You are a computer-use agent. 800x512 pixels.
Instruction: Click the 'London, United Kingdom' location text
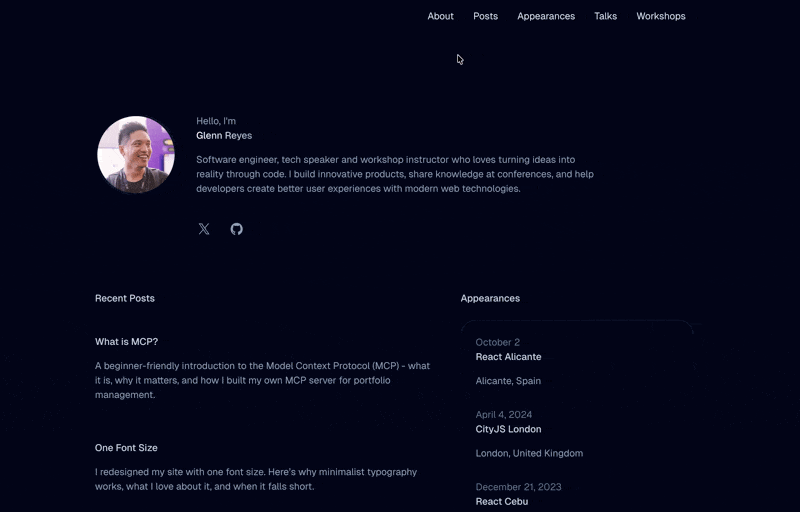pos(529,453)
